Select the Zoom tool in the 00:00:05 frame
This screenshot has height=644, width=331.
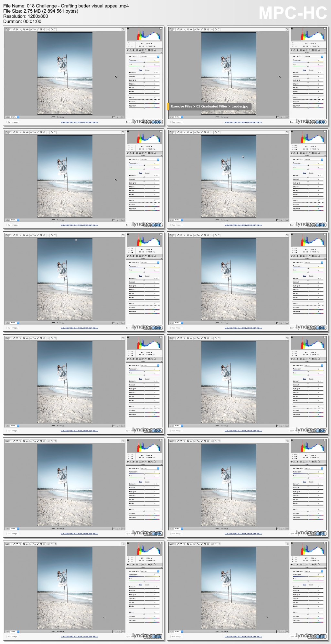click(x=7, y=29)
